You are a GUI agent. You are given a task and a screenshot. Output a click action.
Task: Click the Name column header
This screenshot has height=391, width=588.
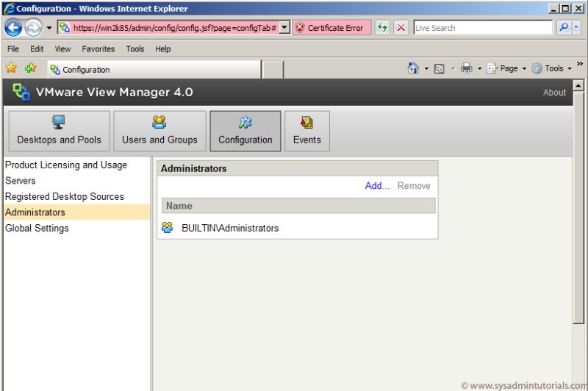tap(298, 206)
